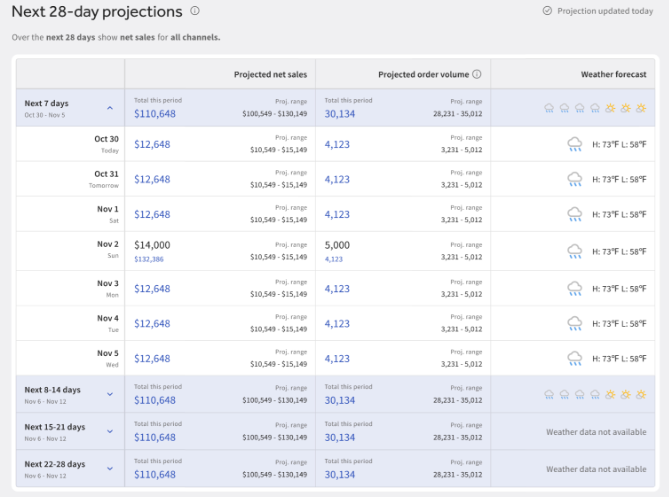Viewport: 669px width, 497px height.
Task: Click the rain cloud icon in Nov 2 row
Action: coord(575,251)
